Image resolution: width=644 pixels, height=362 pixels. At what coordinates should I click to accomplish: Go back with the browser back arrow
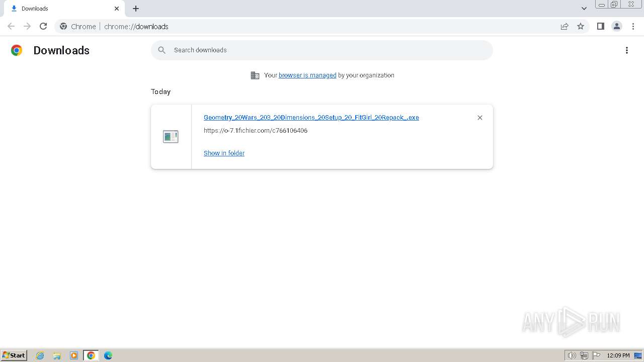click(11, 26)
